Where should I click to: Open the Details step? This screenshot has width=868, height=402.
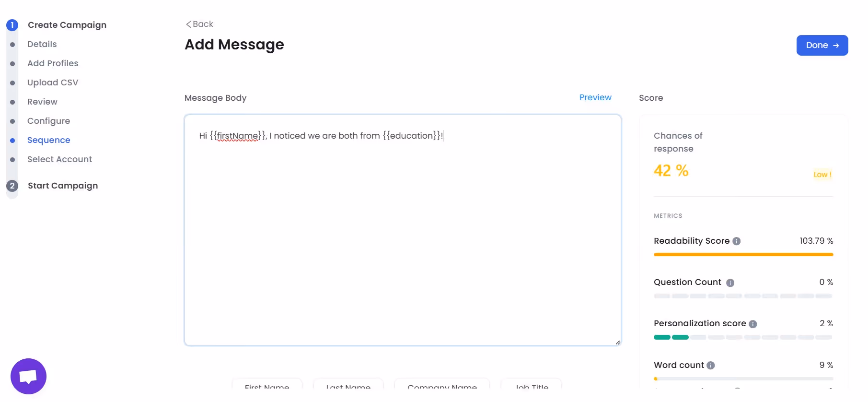tap(42, 44)
